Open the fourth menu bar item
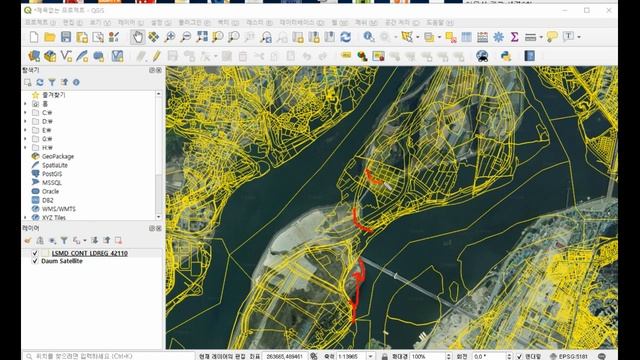The image size is (640, 360). coord(131,22)
